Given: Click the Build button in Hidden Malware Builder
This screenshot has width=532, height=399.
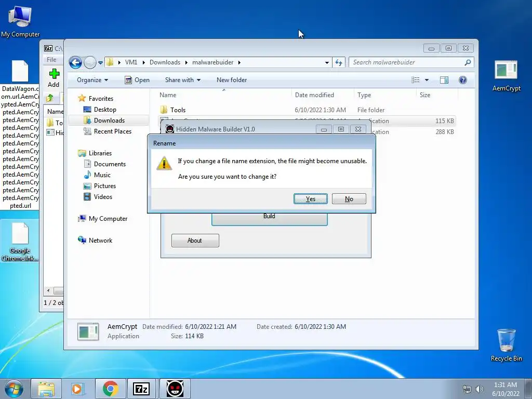Looking at the screenshot, I should (x=270, y=219).
